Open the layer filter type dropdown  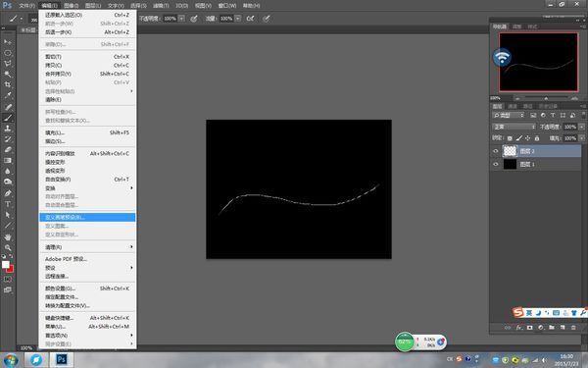[509, 115]
